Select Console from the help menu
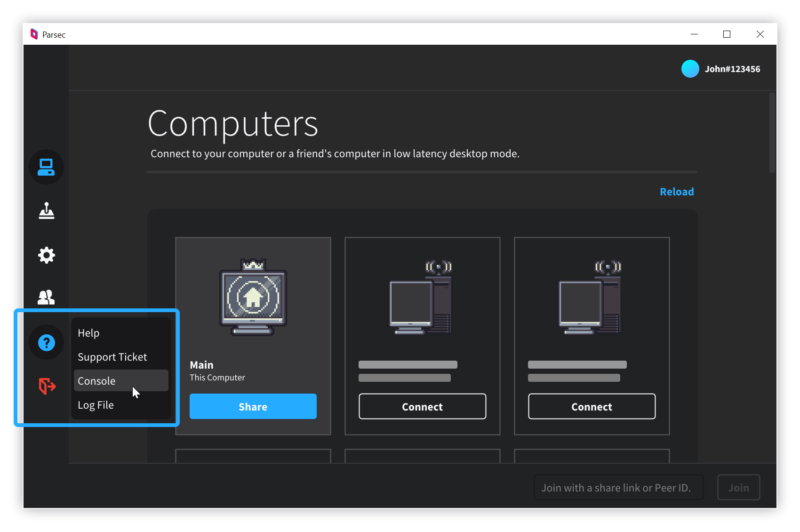Image resolution: width=800 pixels, height=532 pixels. pyautogui.click(x=121, y=381)
